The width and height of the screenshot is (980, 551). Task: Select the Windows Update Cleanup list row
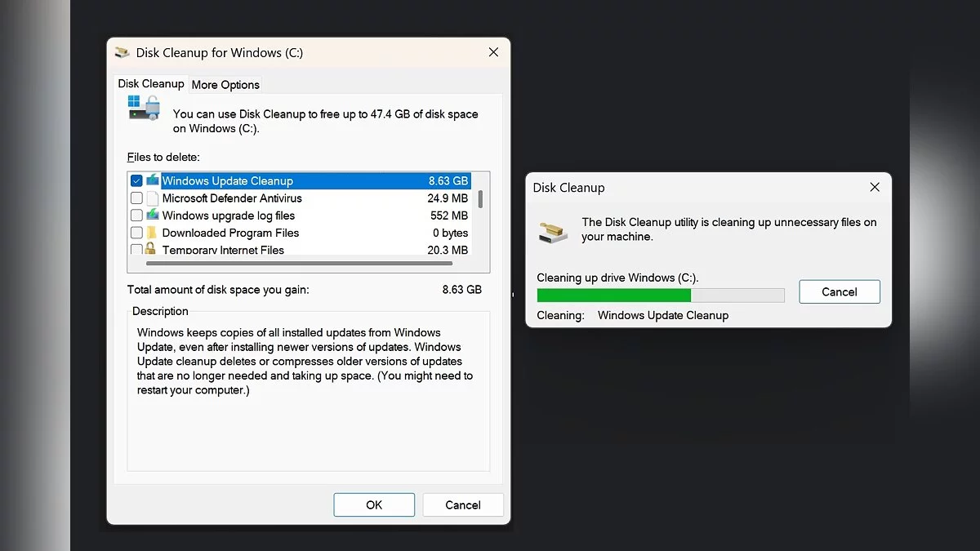pyautogui.click(x=300, y=180)
